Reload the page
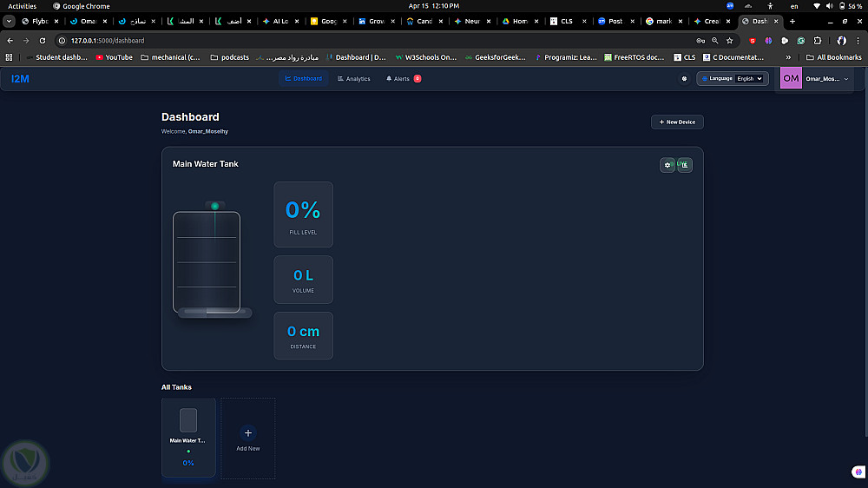868x488 pixels. (x=42, y=41)
